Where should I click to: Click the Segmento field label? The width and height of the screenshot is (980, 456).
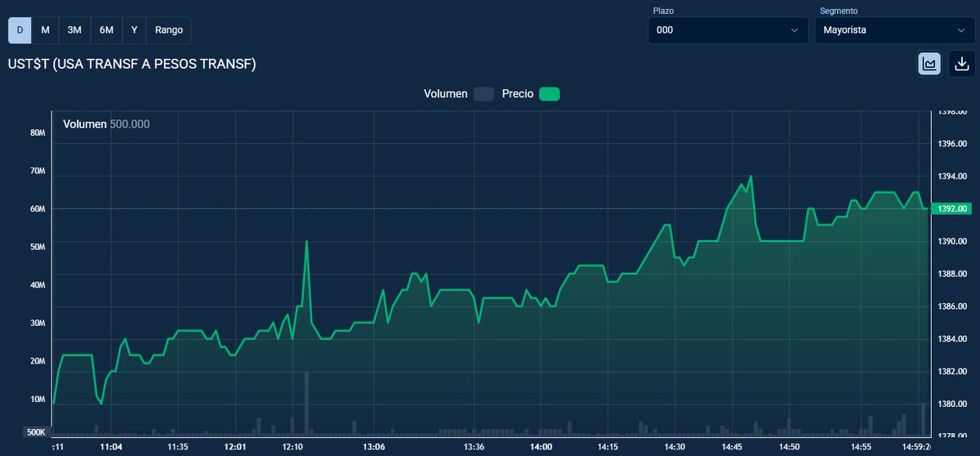point(838,11)
